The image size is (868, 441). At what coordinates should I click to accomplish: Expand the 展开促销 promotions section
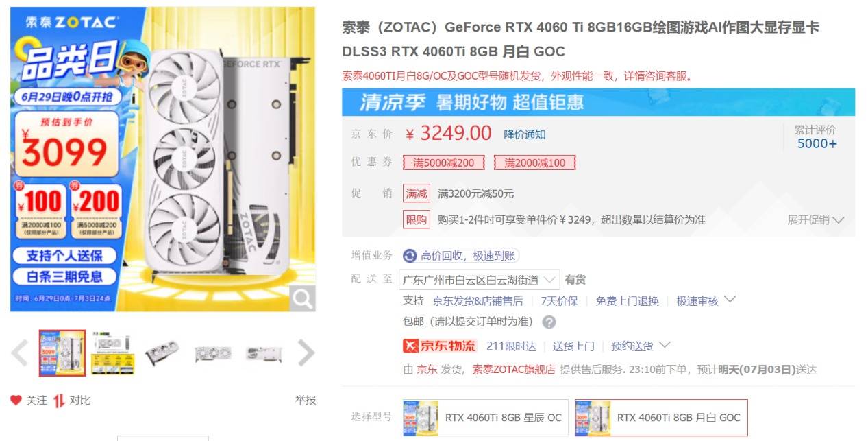[816, 220]
